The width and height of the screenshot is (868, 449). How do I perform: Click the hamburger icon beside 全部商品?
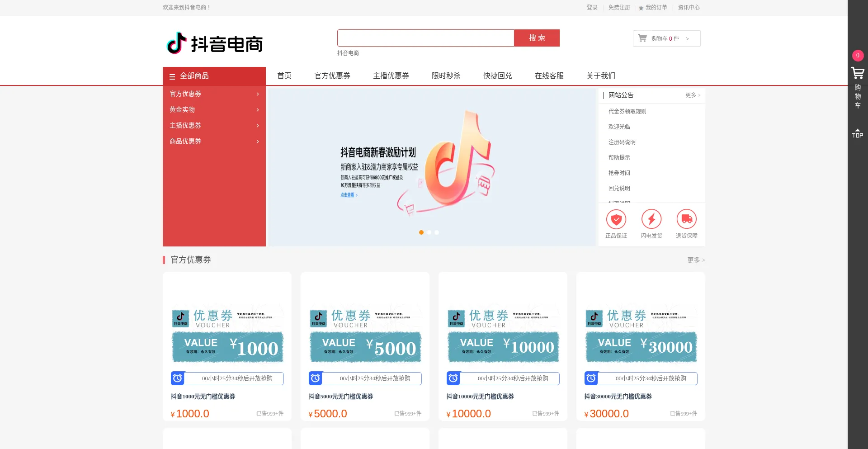tap(172, 76)
